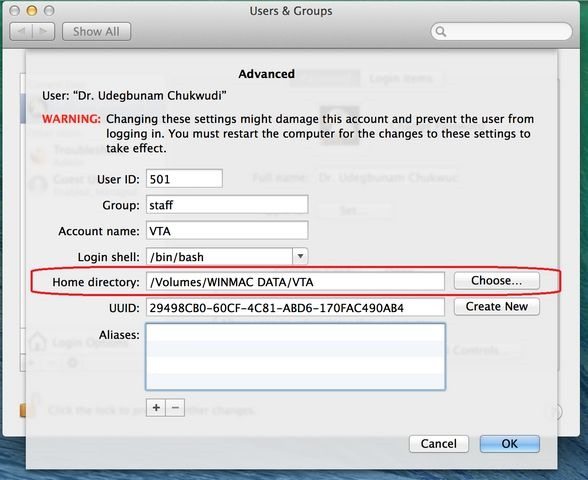Click into the User ID field
The image size is (588, 480).
click(184, 178)
